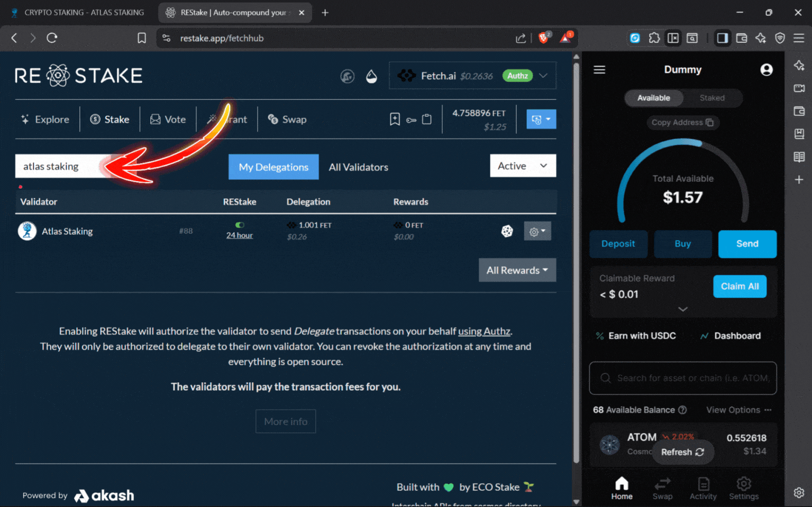Open the wallet's Activity panel
The width and height of the screenshot is (812, 507).
click(x=702, y=487)
